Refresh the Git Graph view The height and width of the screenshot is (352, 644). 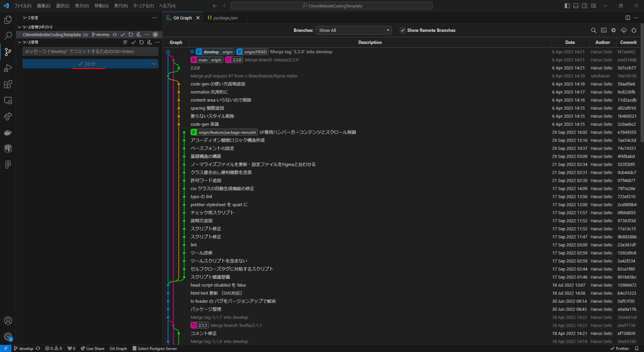tap(634, 30)
